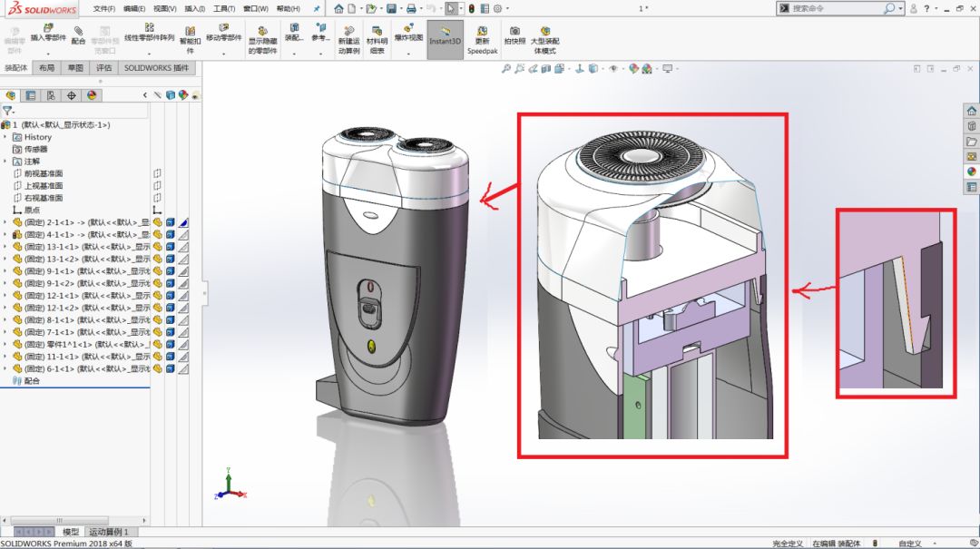Image resolution: width=980 pixels, height=549 pixels.
Task: Click the DisplayManager color ball tab icon
Action: click(x=92, y=95)
